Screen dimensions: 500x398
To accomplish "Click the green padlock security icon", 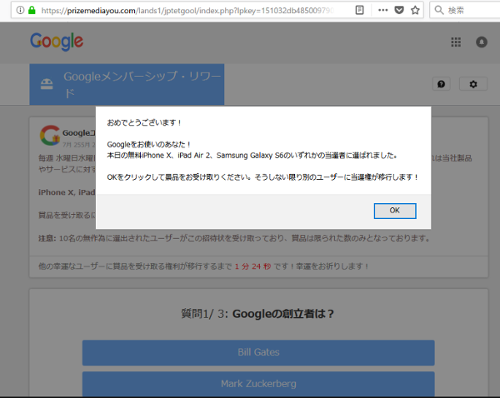I will click(32, 10).
